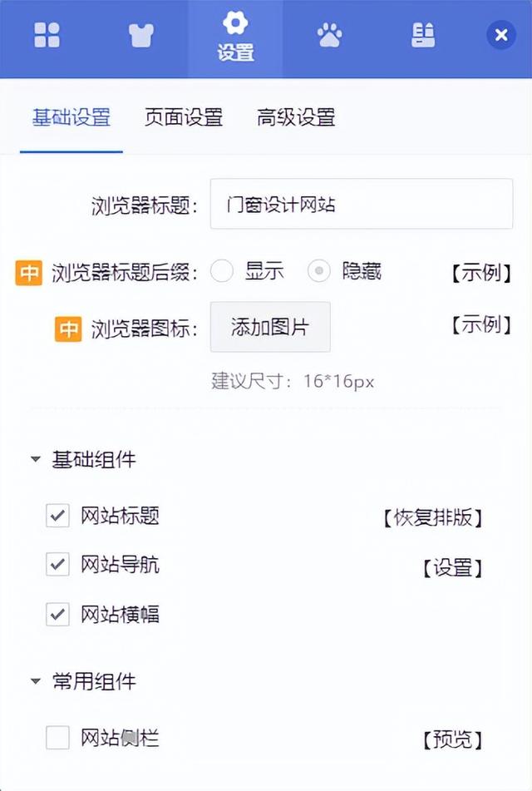Image resolution: width=532 pixels, height=791 pixels.
Task: Enable the 网站侧栏 checkbox
Action: coord(57,737)
